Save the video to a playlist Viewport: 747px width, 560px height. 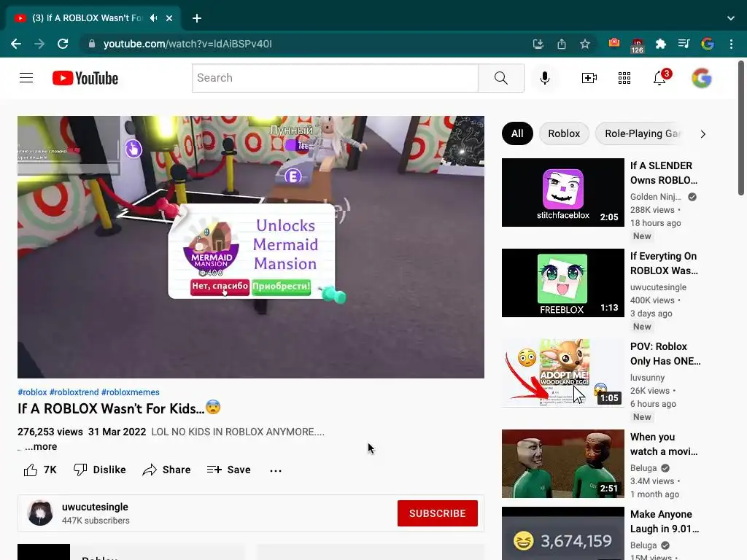click(x=228, y=470)
